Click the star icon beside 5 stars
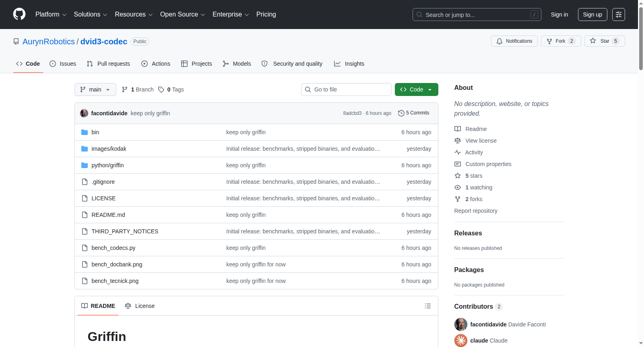 coord(458,176)
